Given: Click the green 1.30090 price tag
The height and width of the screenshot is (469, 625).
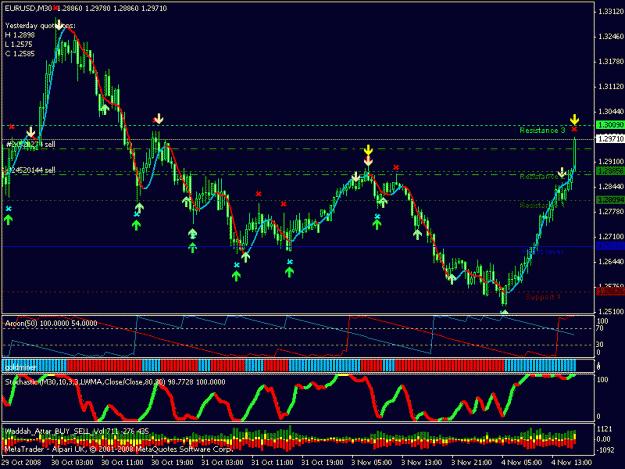Looking at the screenshot, I should (610, 125).
